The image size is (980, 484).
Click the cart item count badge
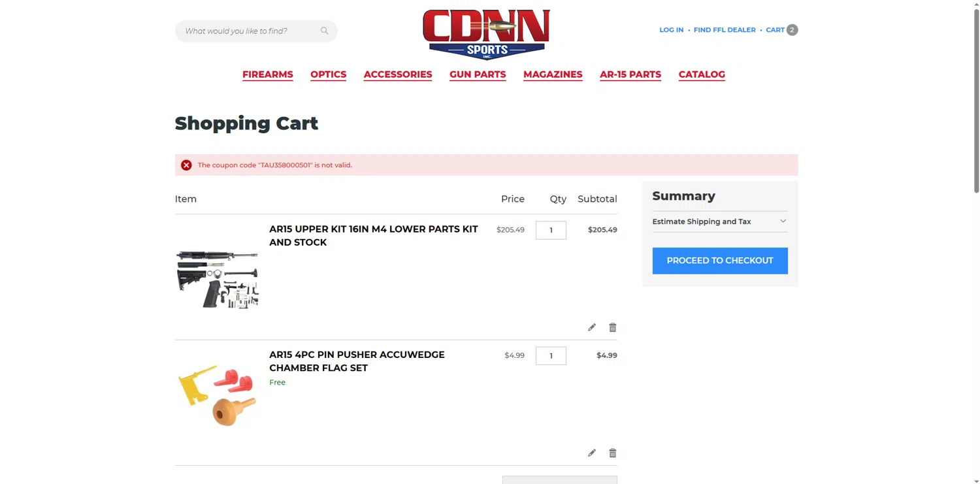pyautogui.click(x=792, y=30)
